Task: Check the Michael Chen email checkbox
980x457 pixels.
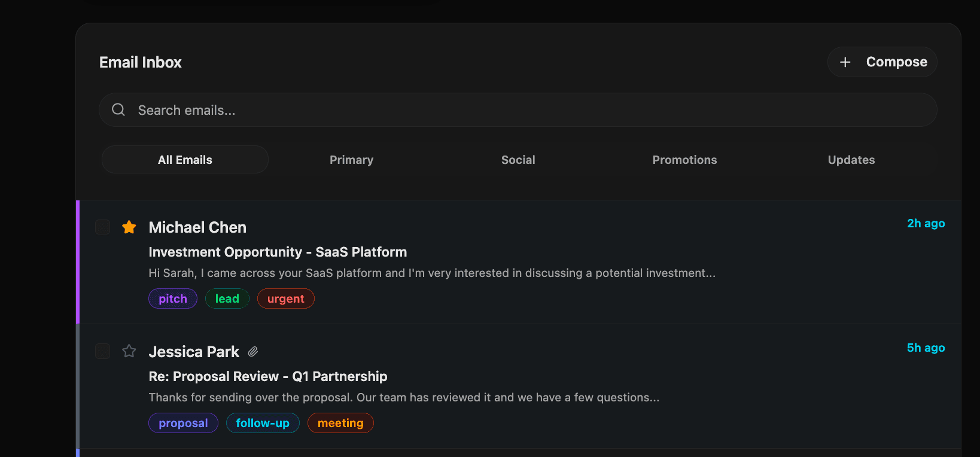Action: [x=103, y=227]
